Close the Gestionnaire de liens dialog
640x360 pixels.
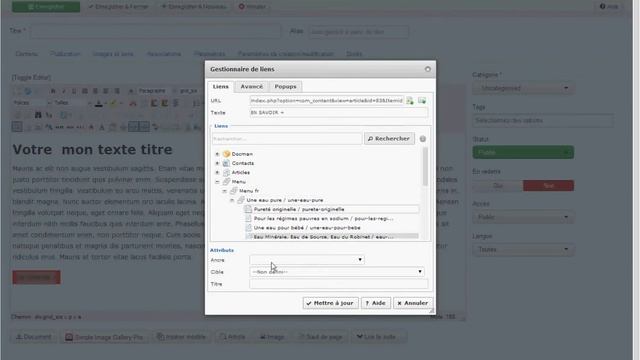coord(428,69)
